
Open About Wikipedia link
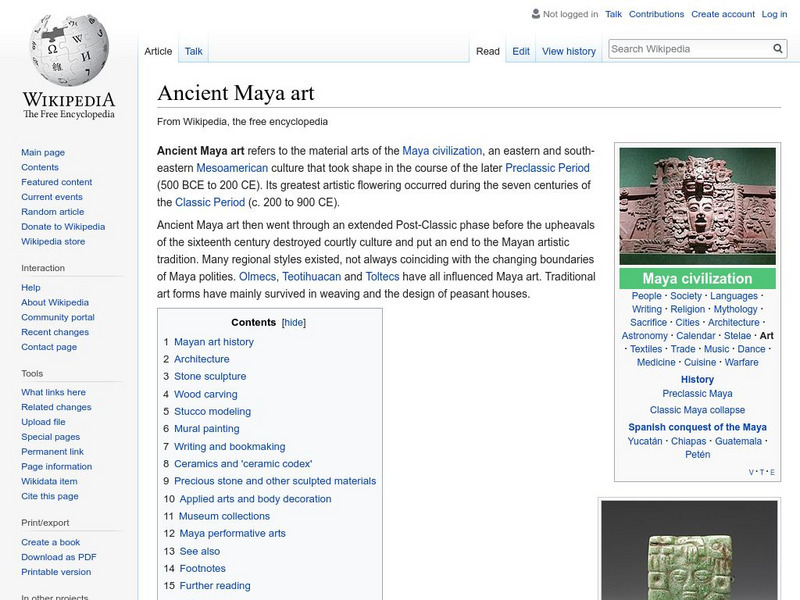click(55, 302)
